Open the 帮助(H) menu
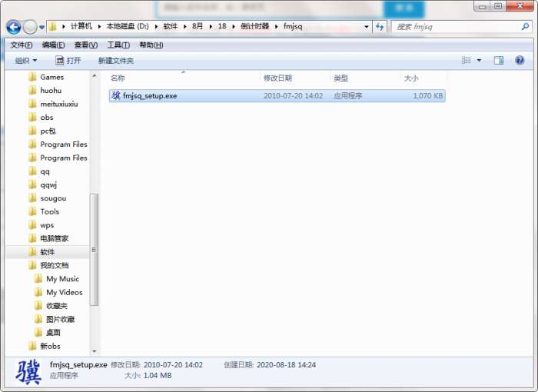The image size is (538, 392). click(151, 45)
